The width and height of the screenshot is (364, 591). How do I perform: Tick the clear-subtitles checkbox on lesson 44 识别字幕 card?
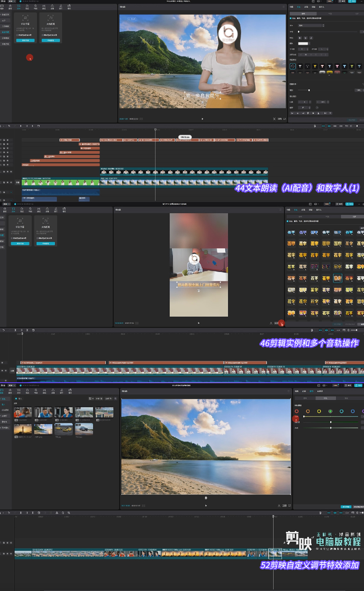tap(17, 35)
